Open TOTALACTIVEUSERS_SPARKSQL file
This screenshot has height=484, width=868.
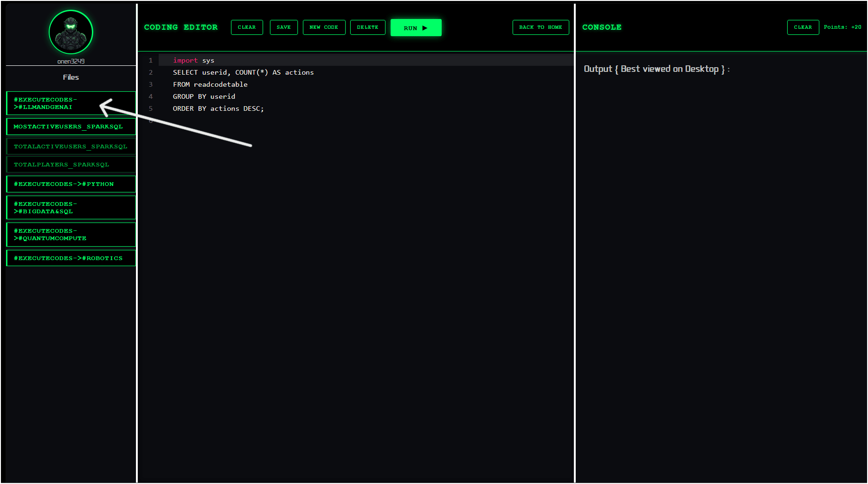[x=71, y=146]
